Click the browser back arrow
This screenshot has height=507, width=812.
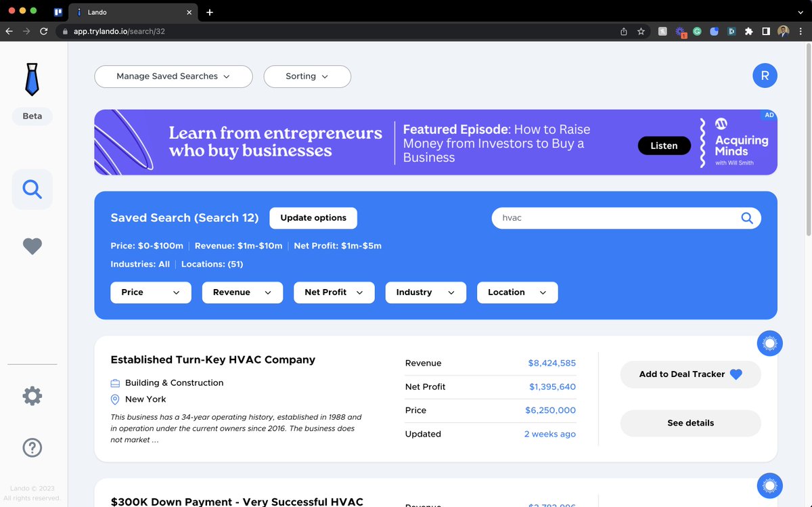(9, 31)
